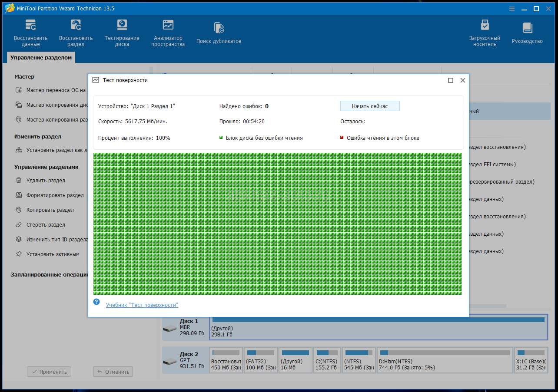Open Анализатор пространства tool
The height and width of the screenshot is (392, 558).
click(168, 33)
